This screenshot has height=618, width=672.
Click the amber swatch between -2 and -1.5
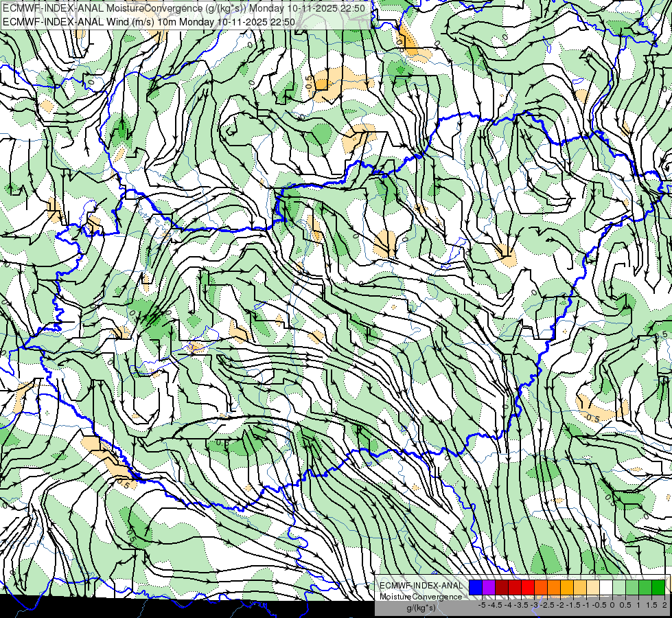[567, 588]
